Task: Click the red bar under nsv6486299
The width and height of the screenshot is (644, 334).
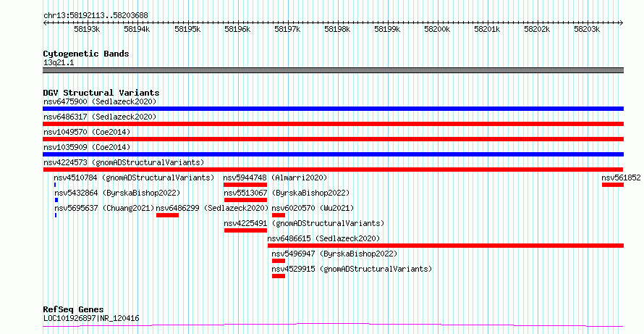Action: [x=168, y=215]
